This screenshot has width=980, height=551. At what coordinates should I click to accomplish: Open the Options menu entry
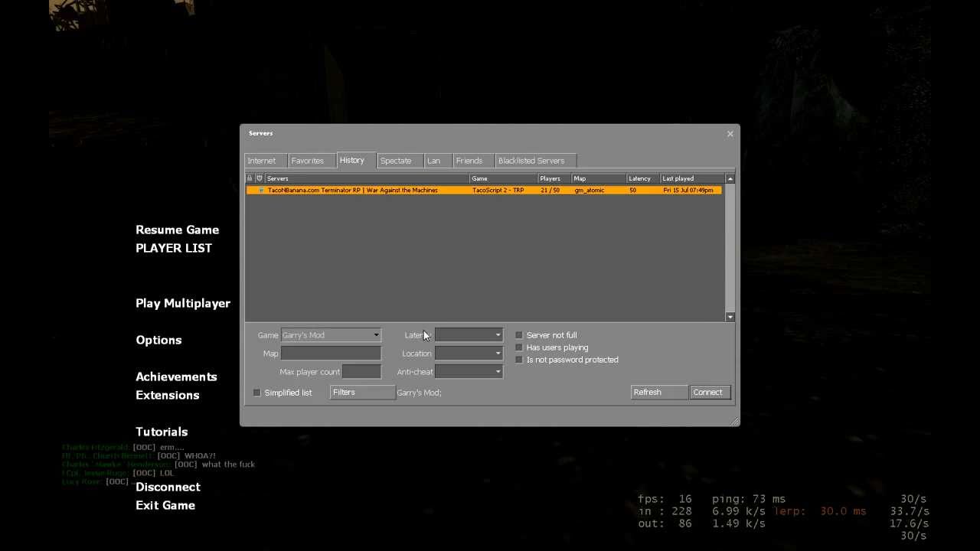[x=158, y=340]
